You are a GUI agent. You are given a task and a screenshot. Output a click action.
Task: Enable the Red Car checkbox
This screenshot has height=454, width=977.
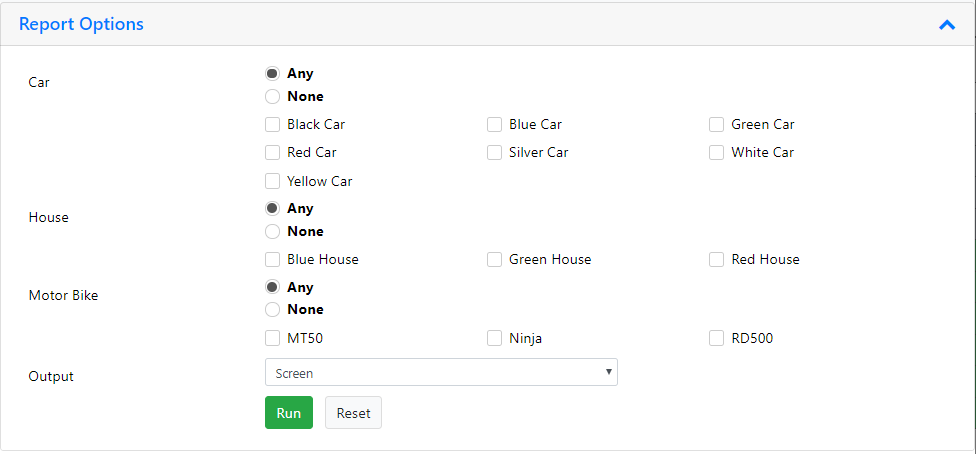coord(272,153)
